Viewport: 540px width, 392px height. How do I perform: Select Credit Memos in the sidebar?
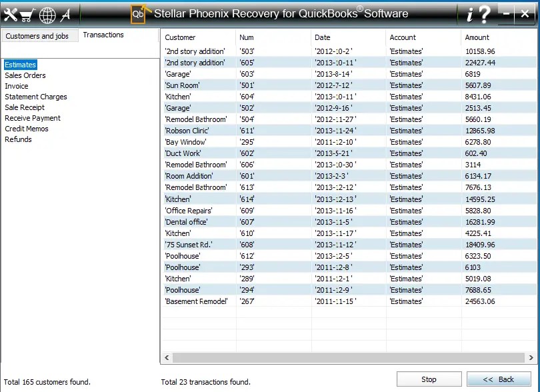(26, 129)
